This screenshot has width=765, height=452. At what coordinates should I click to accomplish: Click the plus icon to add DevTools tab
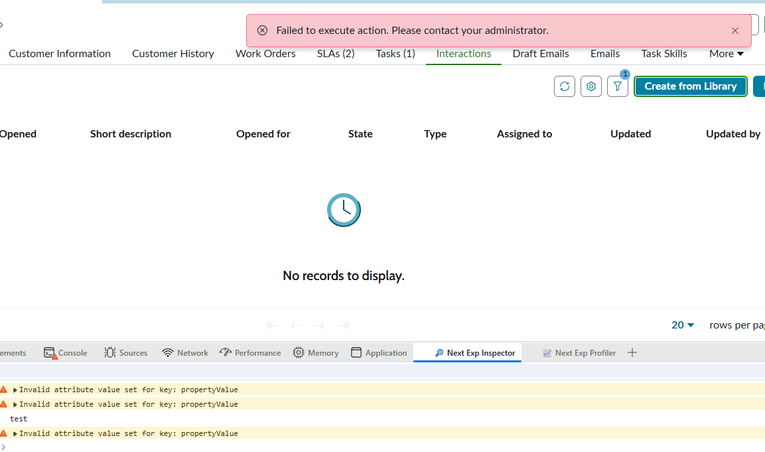coord(632,353)
